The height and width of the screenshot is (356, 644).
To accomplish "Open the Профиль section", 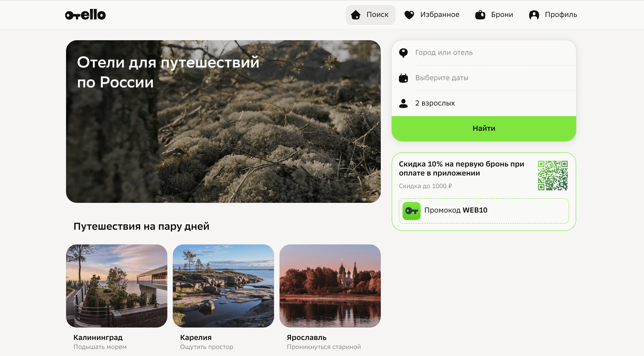I will point(553,15).
